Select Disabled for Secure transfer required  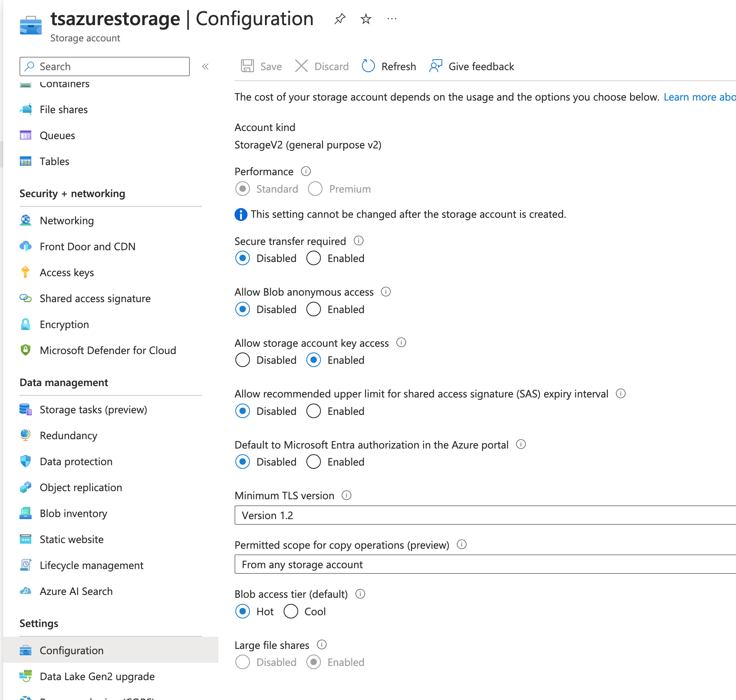tap(243, 258)
